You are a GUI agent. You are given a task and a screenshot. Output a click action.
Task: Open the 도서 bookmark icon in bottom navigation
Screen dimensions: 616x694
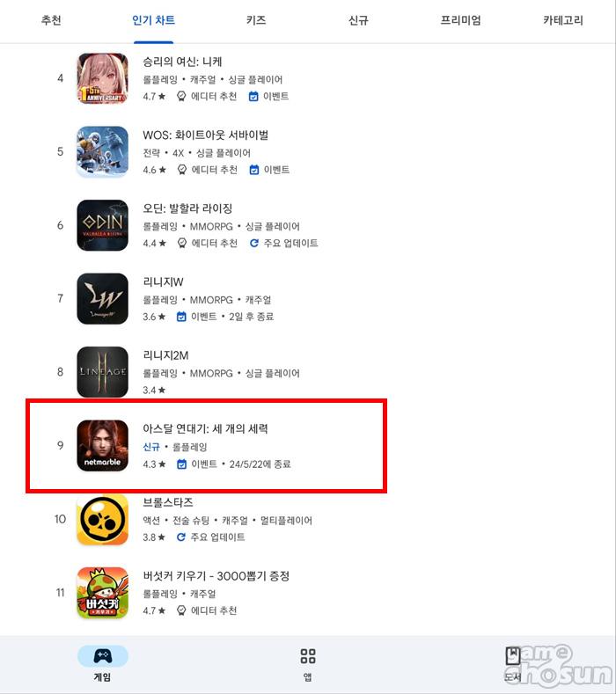pos(513,656)
